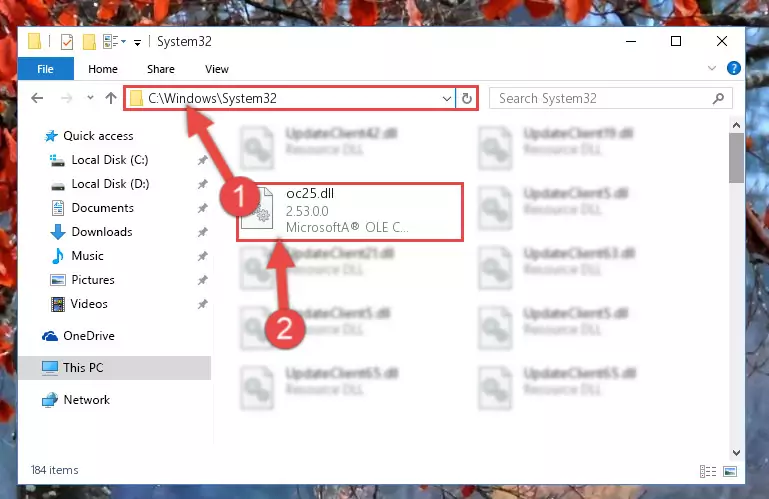Click the vertical scrollbar thumb

(736, 158)
